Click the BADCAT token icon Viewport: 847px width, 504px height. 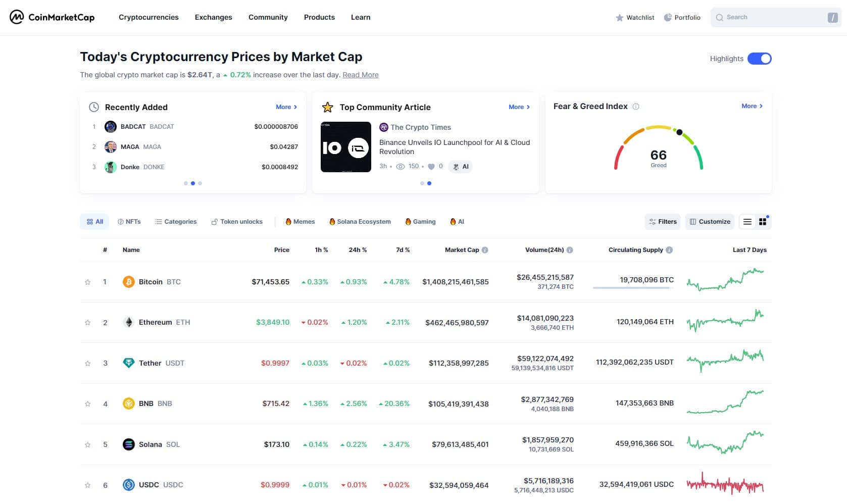pyautogui.click(x=110, y=127)
